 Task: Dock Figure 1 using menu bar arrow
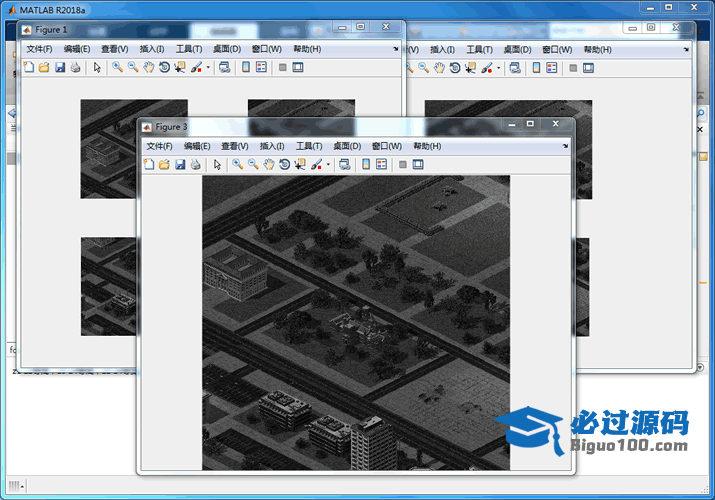point(395,49)
